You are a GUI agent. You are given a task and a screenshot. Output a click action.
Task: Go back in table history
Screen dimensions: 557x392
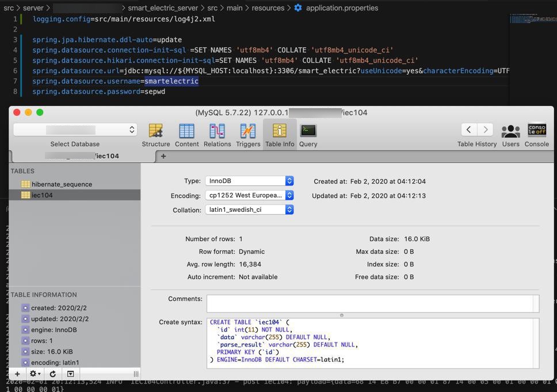[x=468, y=130]
